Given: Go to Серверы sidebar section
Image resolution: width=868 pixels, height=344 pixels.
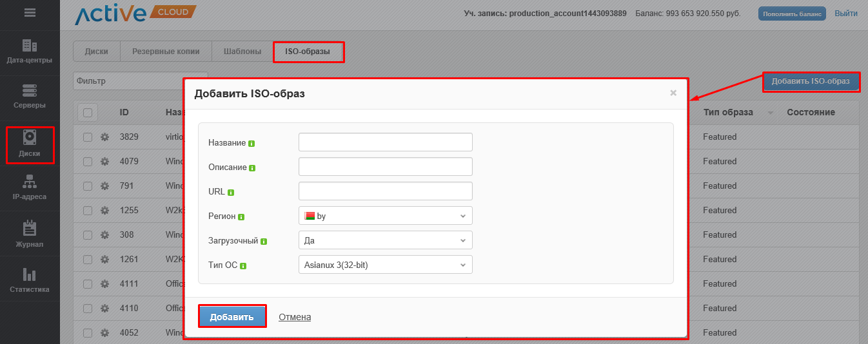Looking at the screenshot, I should 30,97.
